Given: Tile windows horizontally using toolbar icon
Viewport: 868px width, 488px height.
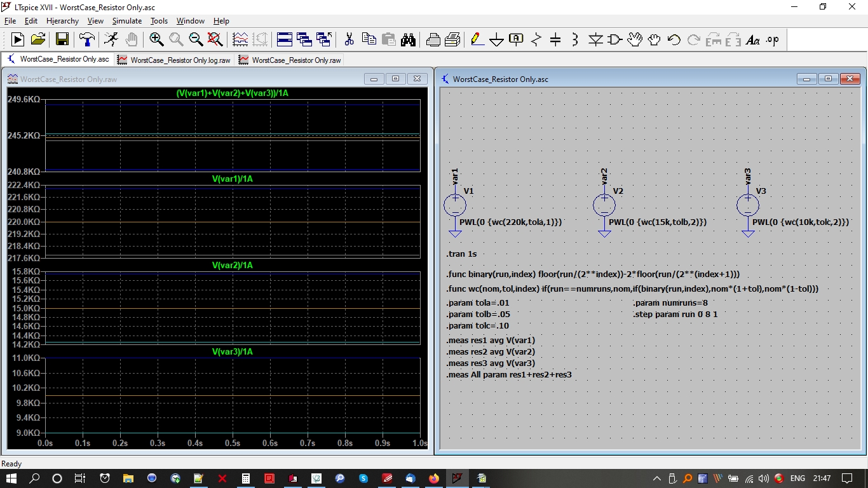Looking at the screenshot, I should 285,40.
